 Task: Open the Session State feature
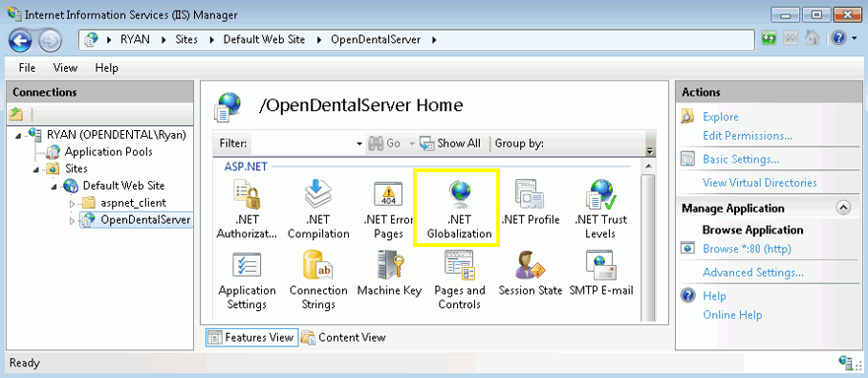[x=531, y=274]
